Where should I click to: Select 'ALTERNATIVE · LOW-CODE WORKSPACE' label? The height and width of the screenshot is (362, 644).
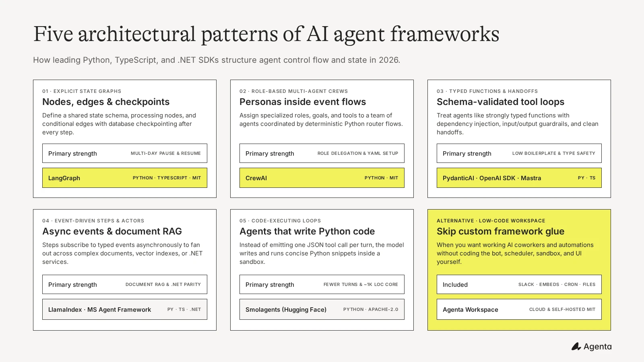pos(491,221)
